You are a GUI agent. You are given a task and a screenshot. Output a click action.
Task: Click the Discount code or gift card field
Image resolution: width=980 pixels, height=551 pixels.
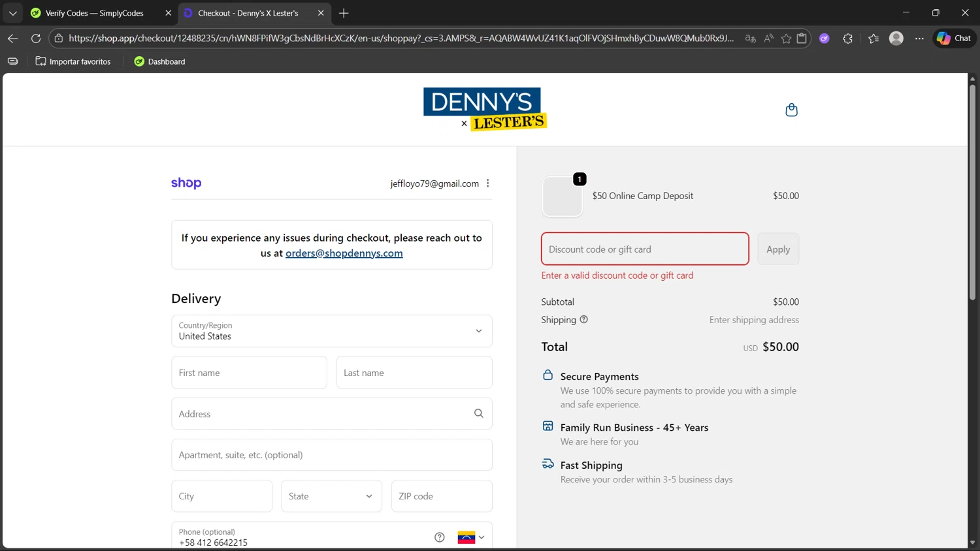pos(645,249)
